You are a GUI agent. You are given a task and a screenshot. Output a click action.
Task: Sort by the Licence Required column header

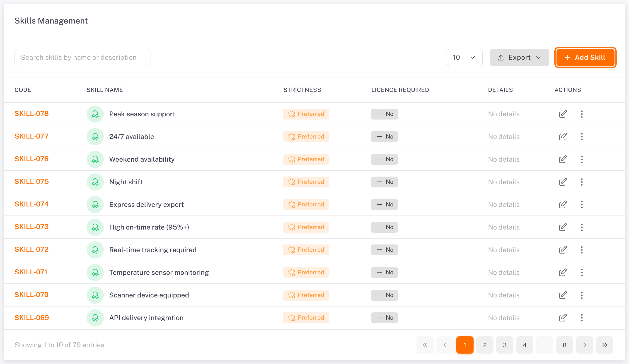(400, 90)
